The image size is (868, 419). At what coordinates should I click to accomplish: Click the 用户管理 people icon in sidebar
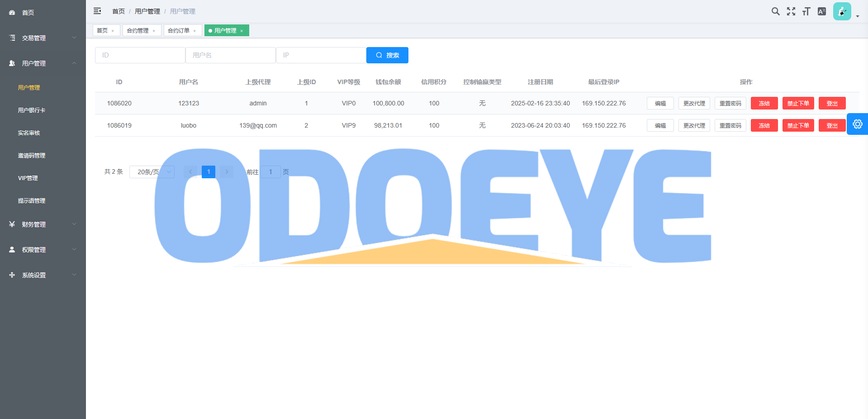12,63
